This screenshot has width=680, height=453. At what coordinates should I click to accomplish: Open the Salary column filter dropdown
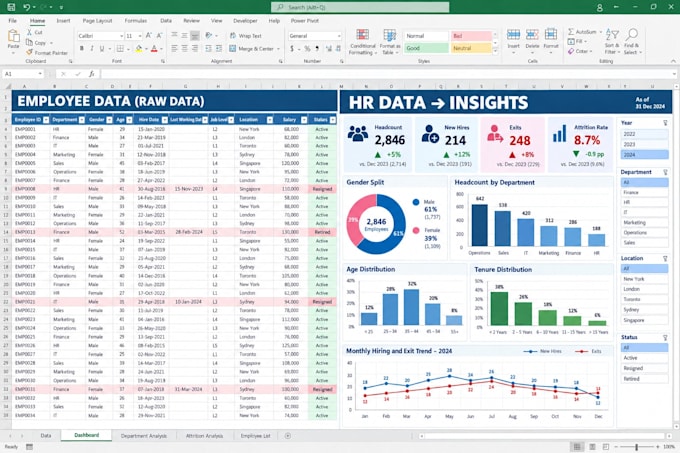click(x=304, y=120)
